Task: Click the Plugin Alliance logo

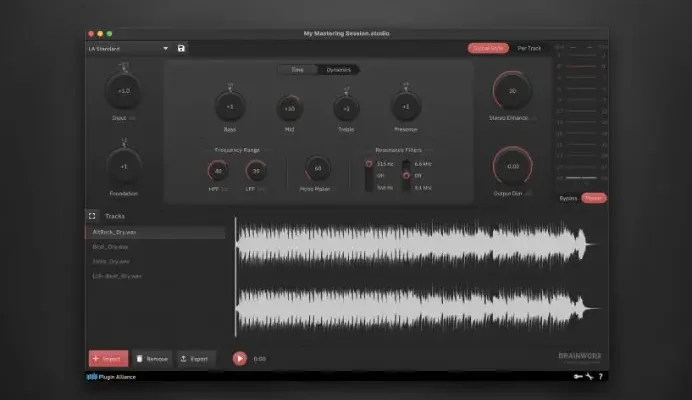Action: [x=111, y=377]
